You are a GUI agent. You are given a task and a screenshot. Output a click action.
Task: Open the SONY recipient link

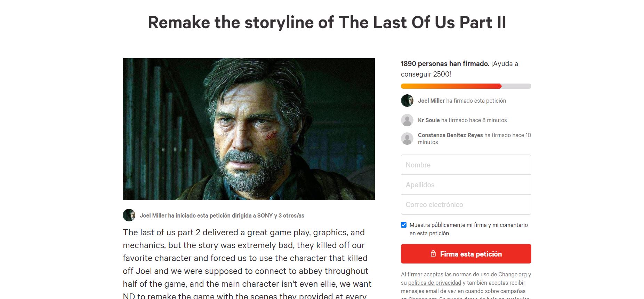pyautogui.click(x=265, y=215)
